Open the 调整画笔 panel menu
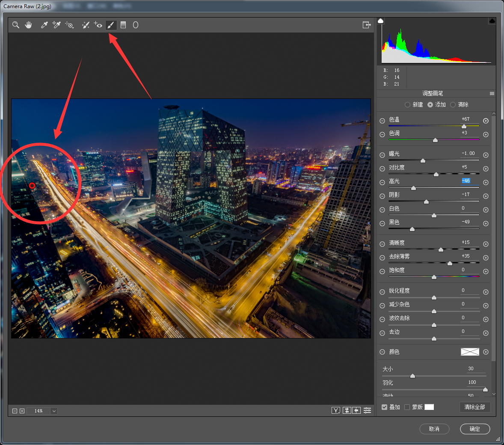Image resolution: width=504 pixels, height=445 pixels. coord(492,93)
